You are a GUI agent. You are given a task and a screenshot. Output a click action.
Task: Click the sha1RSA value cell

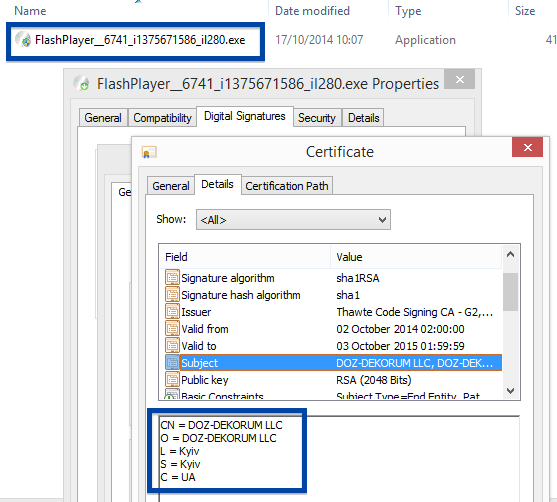[358, 278]
